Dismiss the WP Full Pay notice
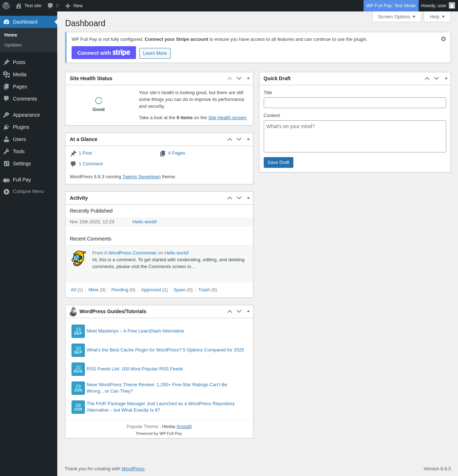 (443, 39)
